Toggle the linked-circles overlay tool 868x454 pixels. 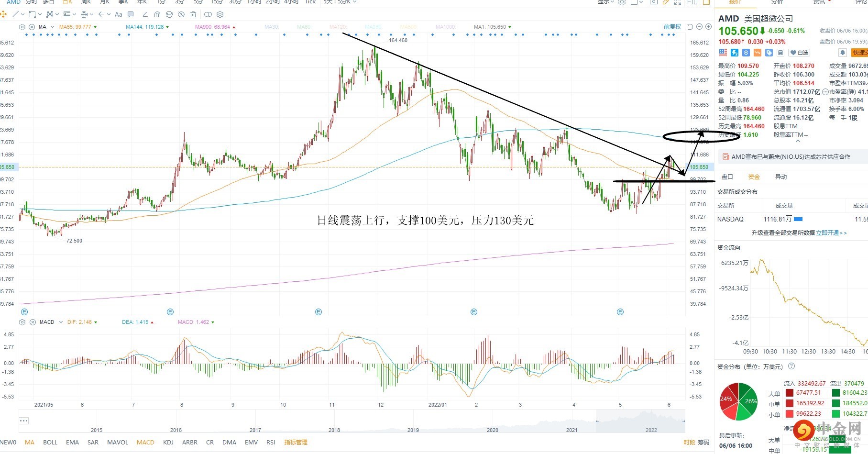208,14
